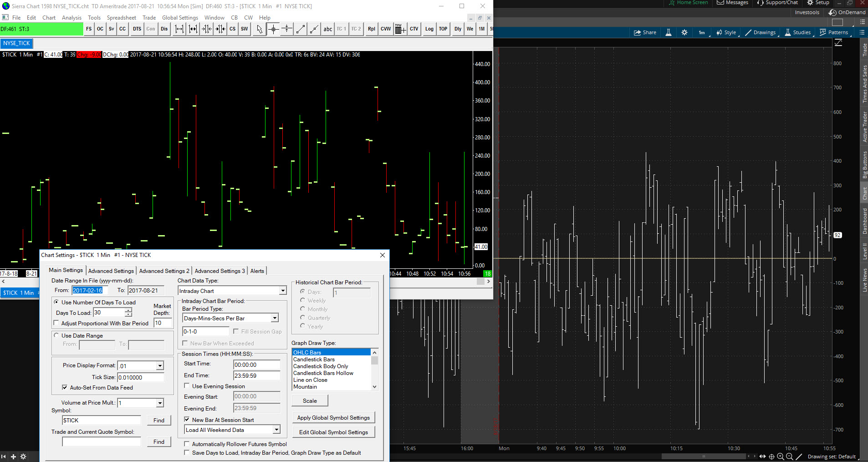Click the thinkorswim zoom in magnifier
The width and height of the screenshot is (868, 462).
pos(781,457)
